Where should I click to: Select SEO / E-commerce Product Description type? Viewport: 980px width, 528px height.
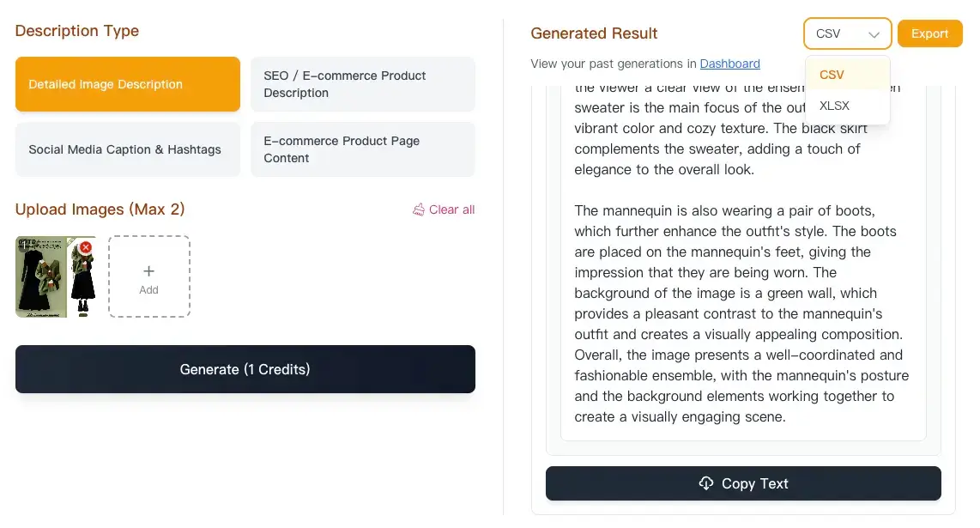click(362, 83)
